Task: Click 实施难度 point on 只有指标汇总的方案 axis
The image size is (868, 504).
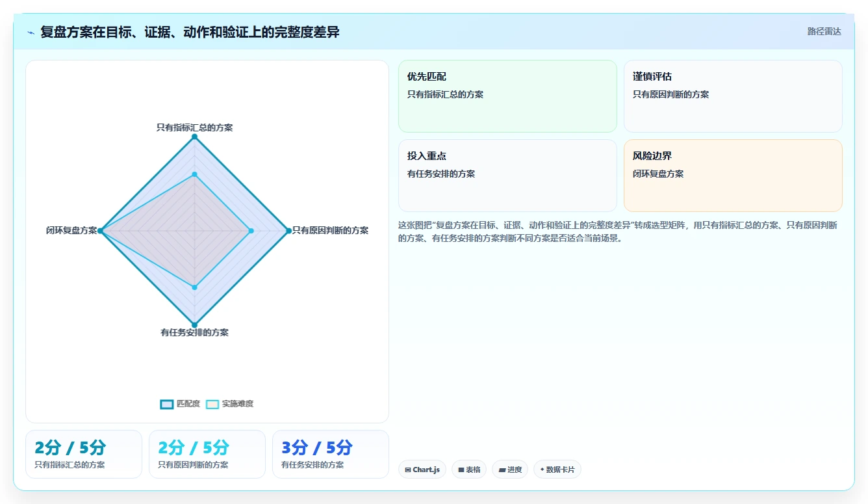Action: pos(194,174)
